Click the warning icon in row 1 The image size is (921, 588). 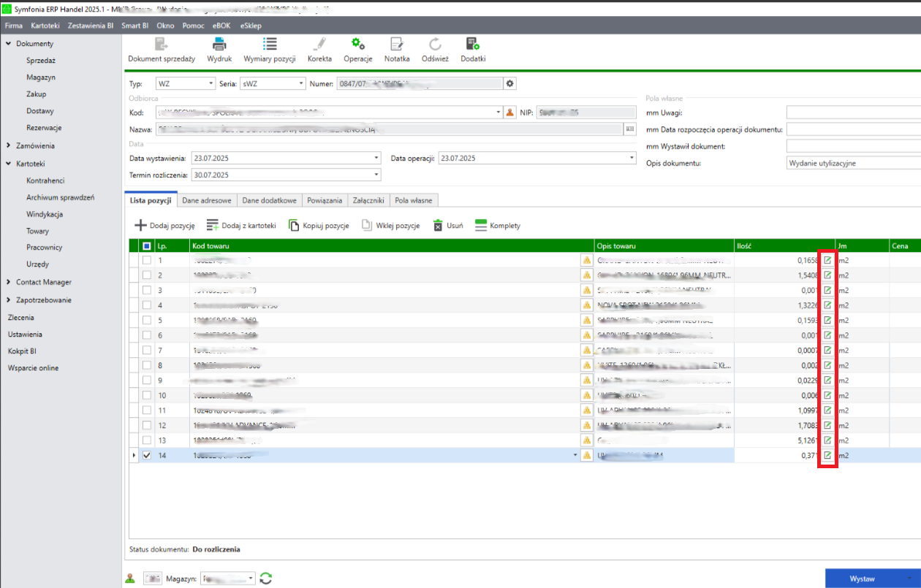coord(586,260)
